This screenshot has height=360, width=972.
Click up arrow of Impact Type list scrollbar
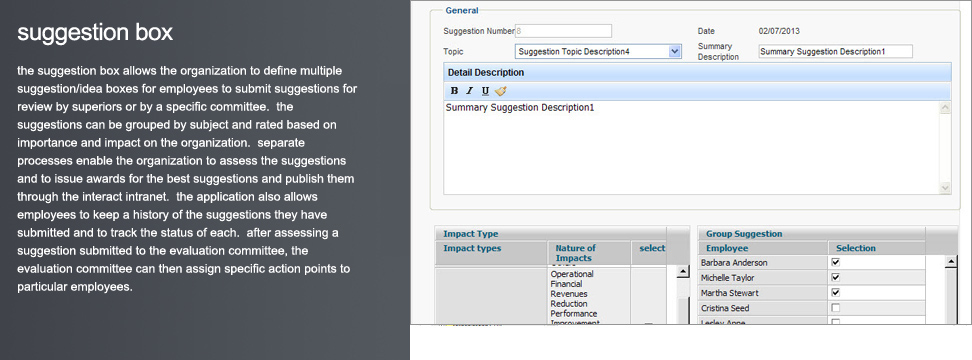[x=683, y=272]
